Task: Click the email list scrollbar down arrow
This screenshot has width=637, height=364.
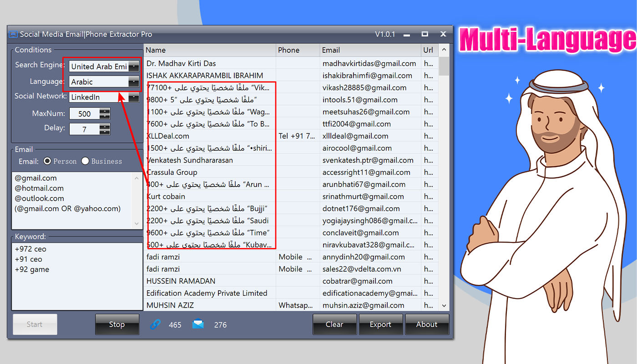Action: (x=136, y=223)
